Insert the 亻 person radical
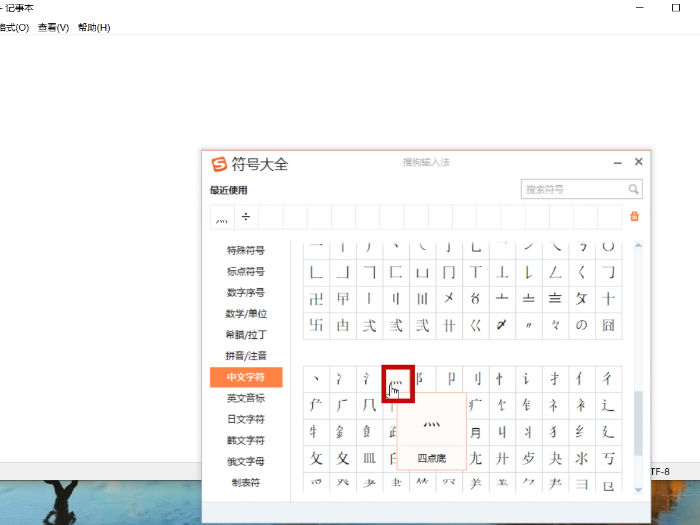700x525 pixels. (582, 379)
